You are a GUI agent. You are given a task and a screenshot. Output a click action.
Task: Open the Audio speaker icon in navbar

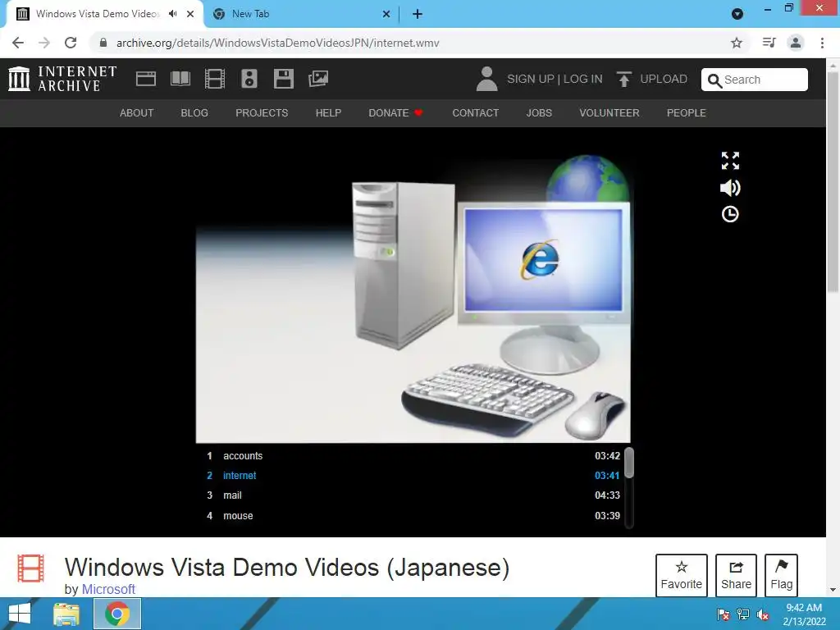[x=249, y=79]
